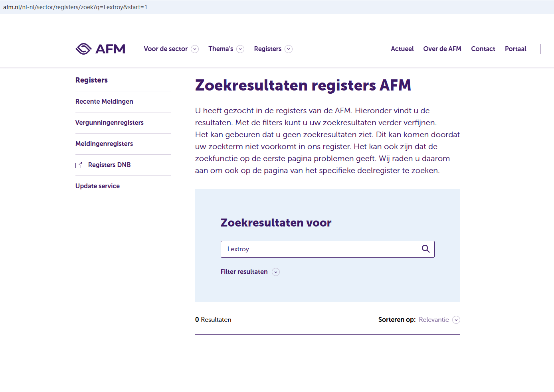Expand the Voor de sector menu chevron
The width and height of the screenshot is (554, 392).
tap(195, 49)
